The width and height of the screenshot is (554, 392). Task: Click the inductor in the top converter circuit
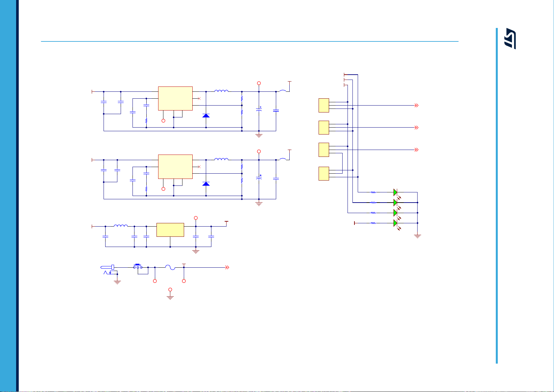[x=221, y=91]
